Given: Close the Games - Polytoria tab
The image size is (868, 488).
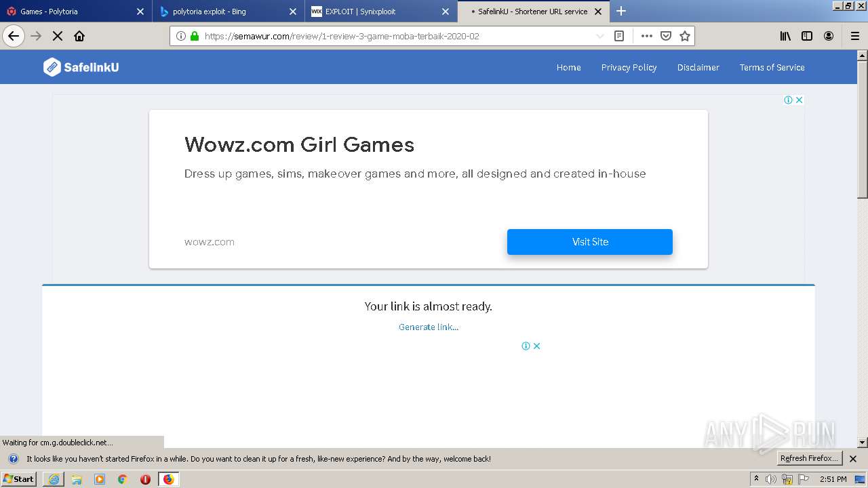Looking at the screenshot, I should click(x=140, y=12).
